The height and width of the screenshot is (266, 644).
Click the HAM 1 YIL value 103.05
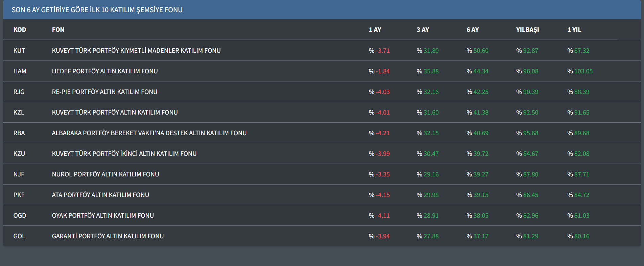583,71
